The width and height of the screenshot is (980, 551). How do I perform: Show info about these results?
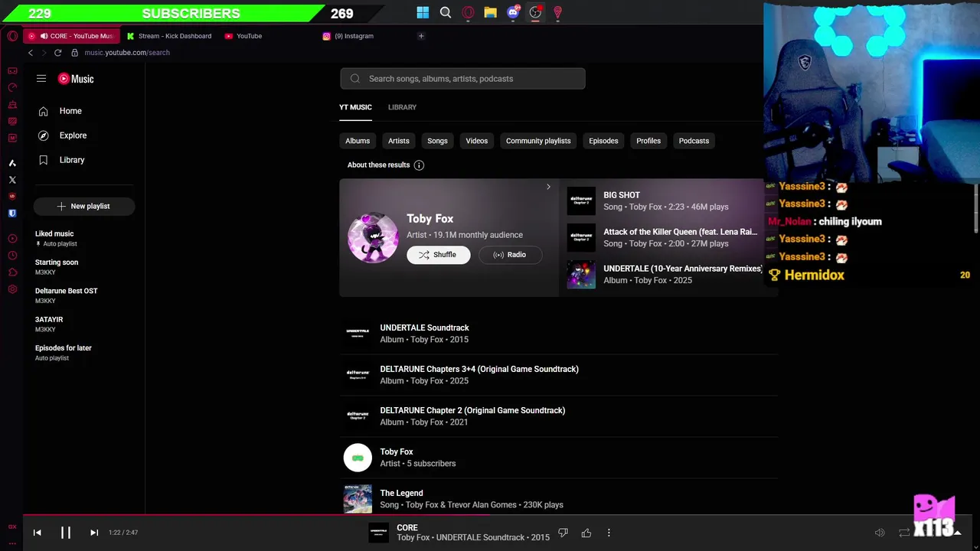(x=419, y=165)
